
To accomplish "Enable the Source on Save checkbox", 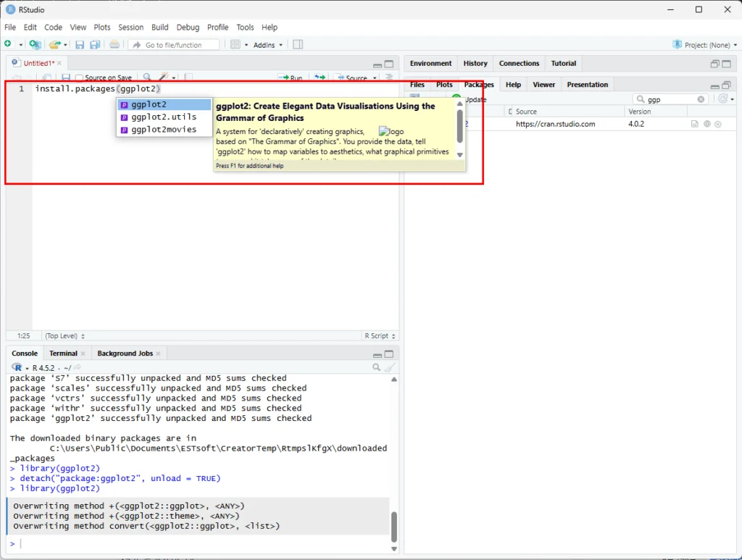I will [80, 78].
